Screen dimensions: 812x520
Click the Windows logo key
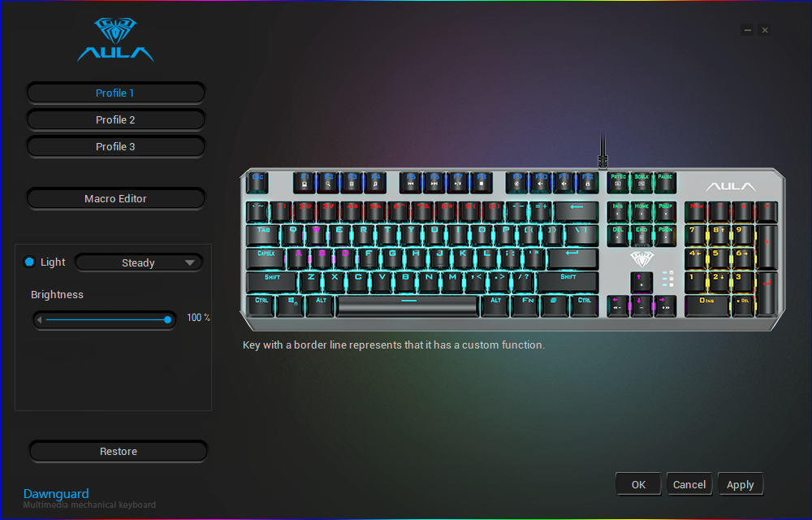coord(292,305)
